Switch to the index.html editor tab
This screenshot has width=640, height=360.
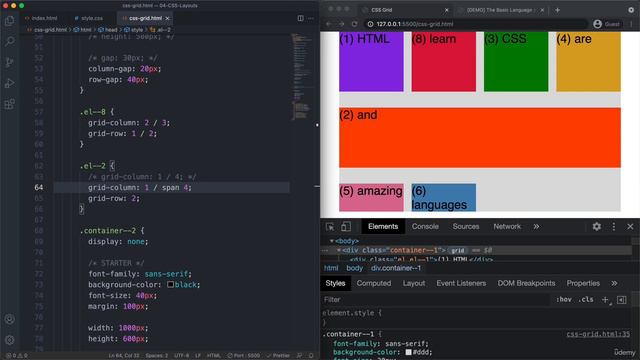41,18
